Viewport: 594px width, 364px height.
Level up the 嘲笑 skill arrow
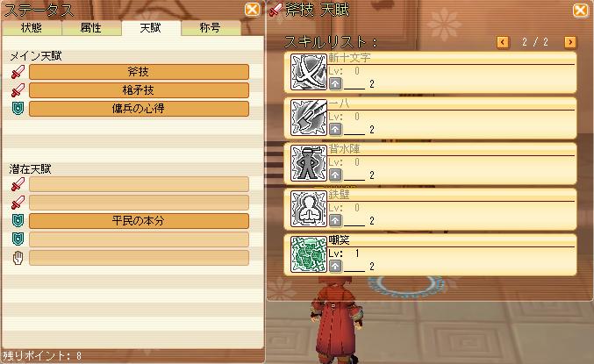pos(335,267)
